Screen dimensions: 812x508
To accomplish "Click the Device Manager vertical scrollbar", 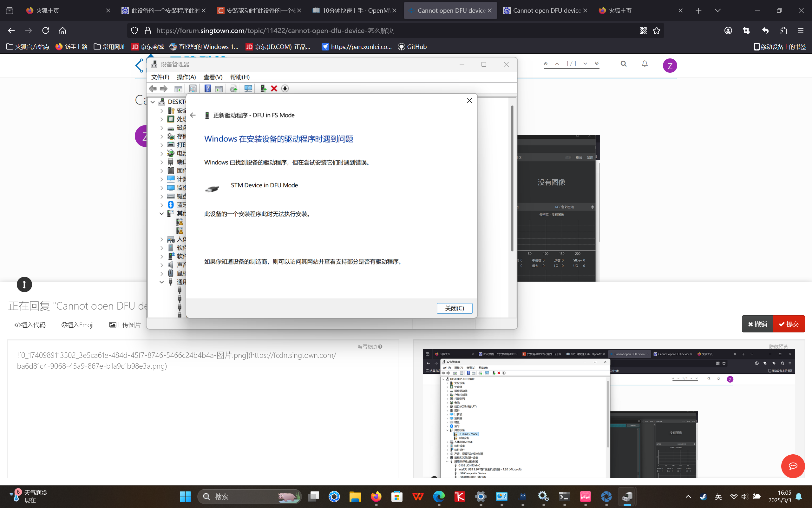I will (x=512, y=178).
